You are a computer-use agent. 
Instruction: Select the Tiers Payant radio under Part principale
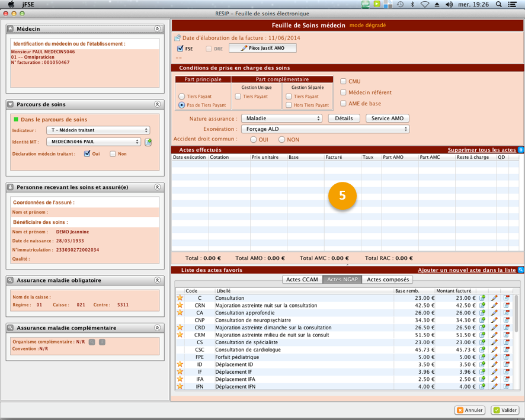(x=182, y=97)
